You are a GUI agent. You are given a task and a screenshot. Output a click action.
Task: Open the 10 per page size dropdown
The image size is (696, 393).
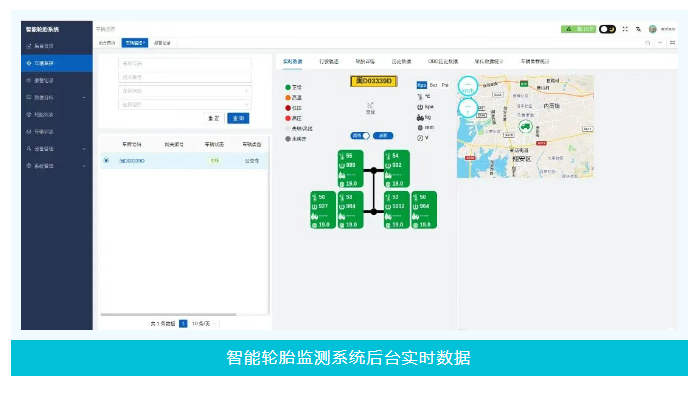(204, 324)
